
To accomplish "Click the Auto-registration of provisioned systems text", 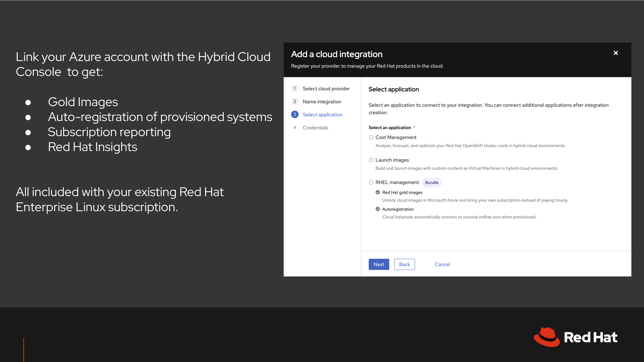I will point(160,117).
